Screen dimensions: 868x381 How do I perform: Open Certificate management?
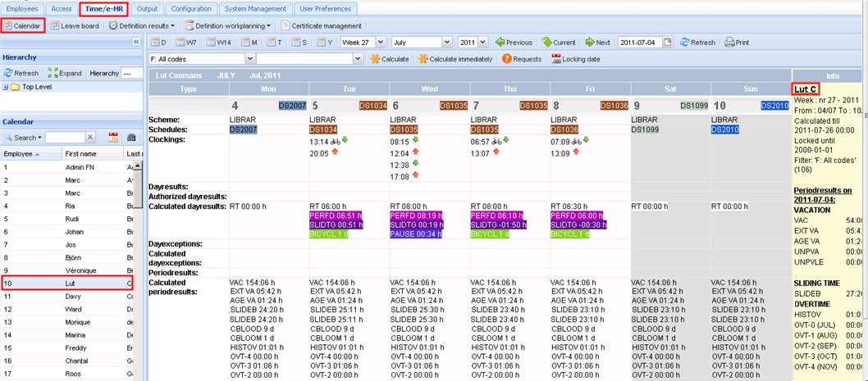coord(321,26)
